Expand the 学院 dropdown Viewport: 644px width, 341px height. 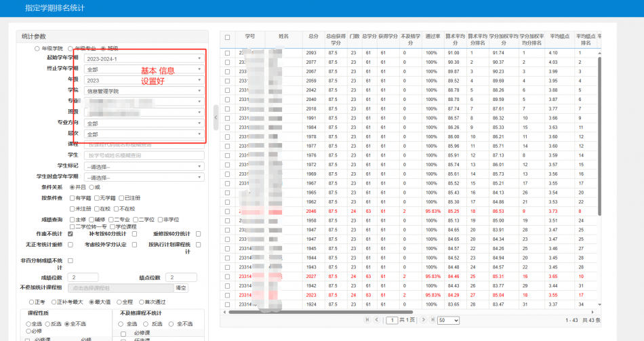pyautogui.click(x=144, y=91)
